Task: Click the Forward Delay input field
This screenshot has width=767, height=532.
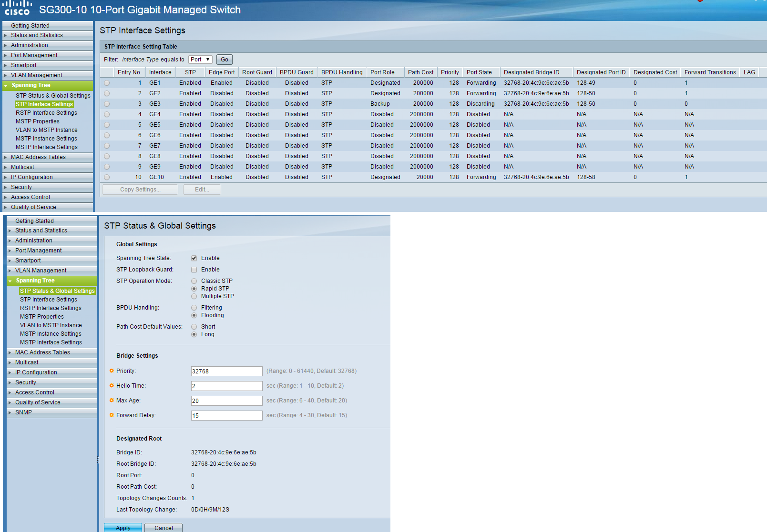Action: click(x=226, y=416)
